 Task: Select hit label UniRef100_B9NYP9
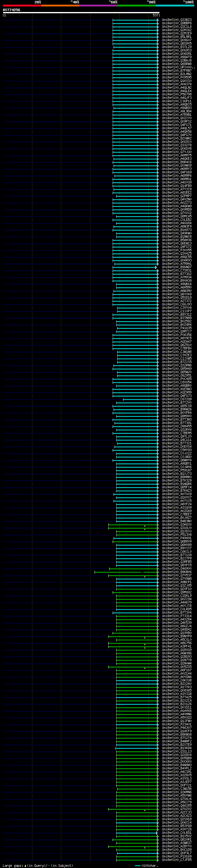177,636
